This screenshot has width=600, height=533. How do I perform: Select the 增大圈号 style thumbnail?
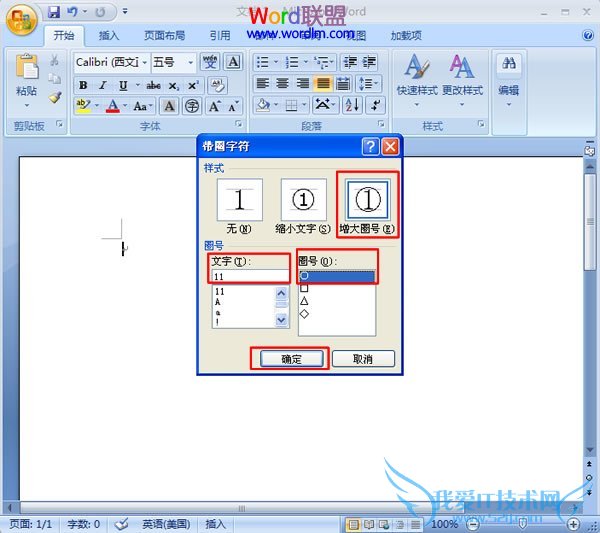367,199
